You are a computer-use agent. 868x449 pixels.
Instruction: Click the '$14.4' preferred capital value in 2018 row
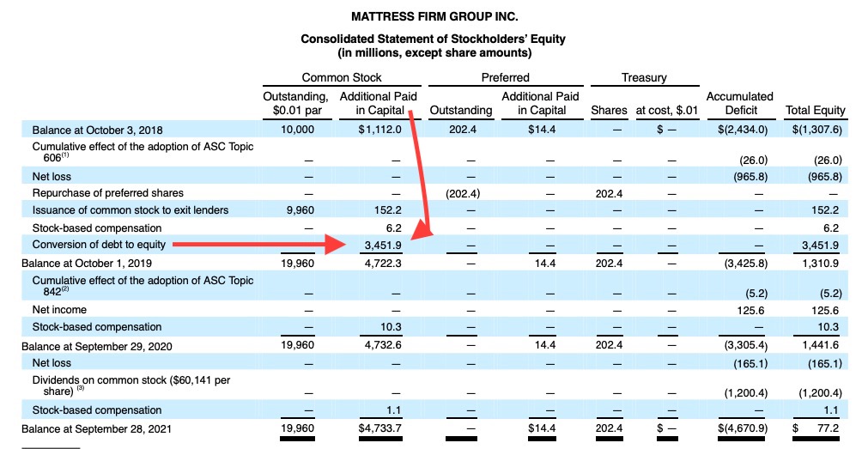tap(542, 130)
